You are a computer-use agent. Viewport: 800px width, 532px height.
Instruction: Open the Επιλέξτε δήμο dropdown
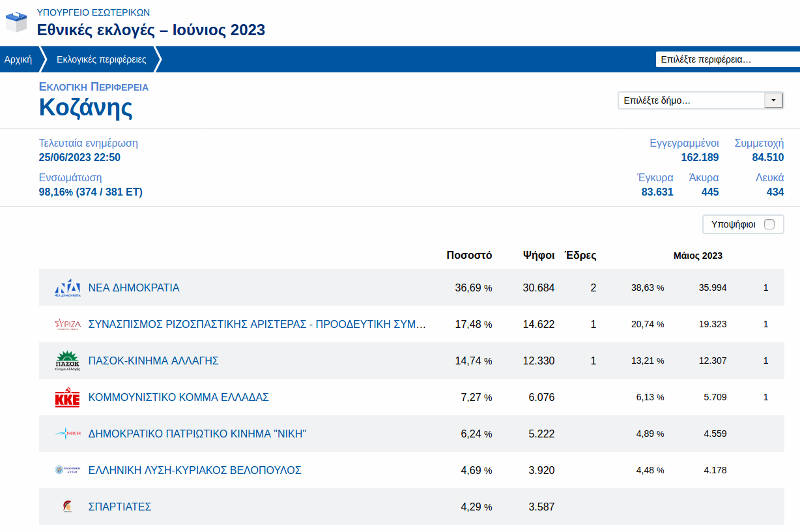pos(690,101)
